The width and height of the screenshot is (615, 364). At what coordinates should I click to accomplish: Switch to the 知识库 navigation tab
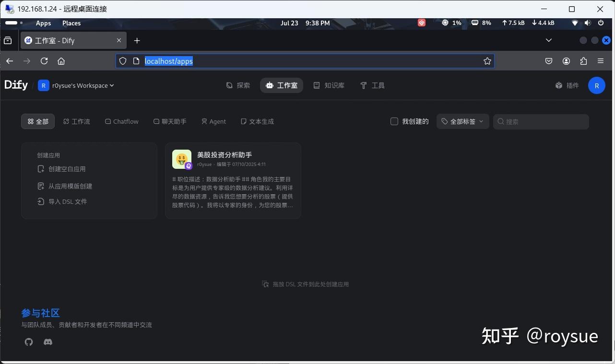329,85
